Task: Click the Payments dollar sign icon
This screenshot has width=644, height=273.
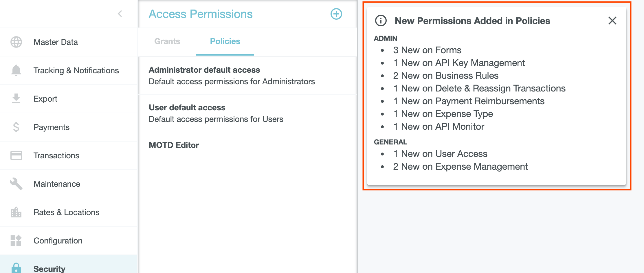Action: (x=16, y=127)
